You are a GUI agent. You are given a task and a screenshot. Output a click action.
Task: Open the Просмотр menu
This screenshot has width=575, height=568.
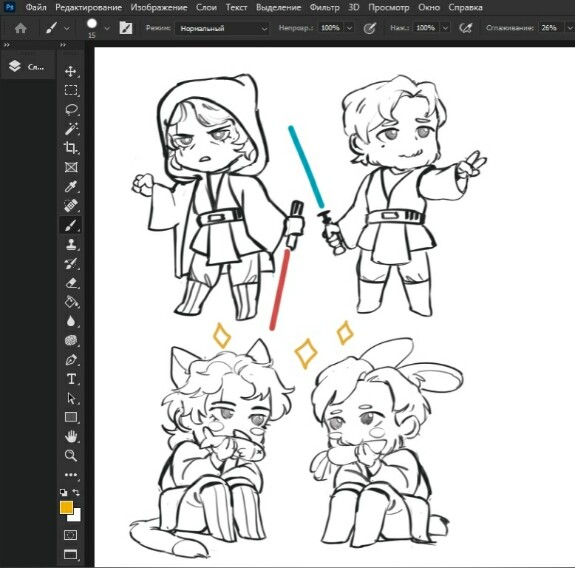pyautogui.click(x=389, y=7)
